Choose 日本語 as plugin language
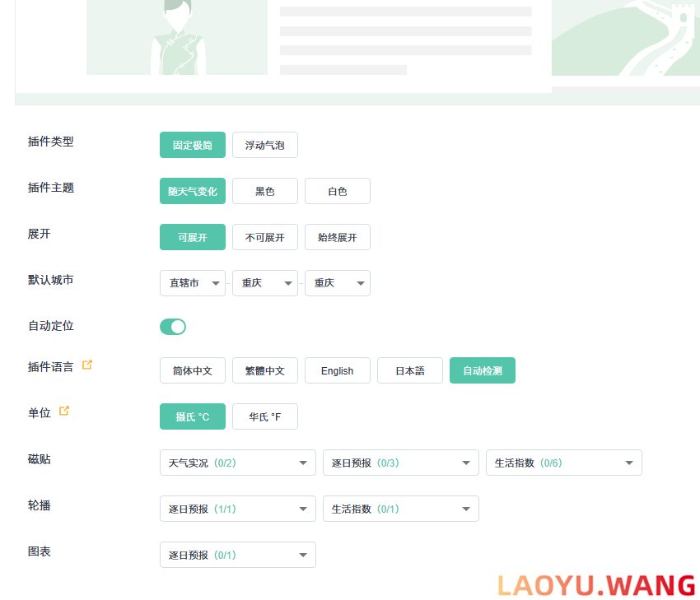Image resolution: width=700 pixels, height=600 pixels. coord(409,370)
